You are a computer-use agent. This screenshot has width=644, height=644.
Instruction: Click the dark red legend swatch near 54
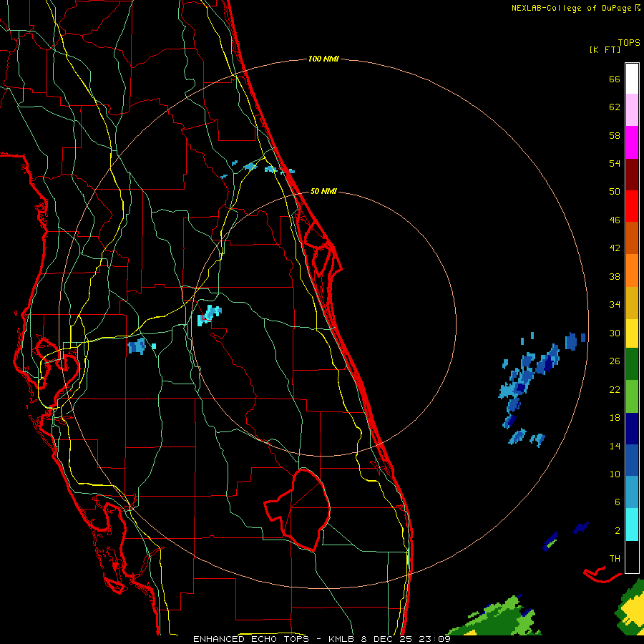[632, 175]
